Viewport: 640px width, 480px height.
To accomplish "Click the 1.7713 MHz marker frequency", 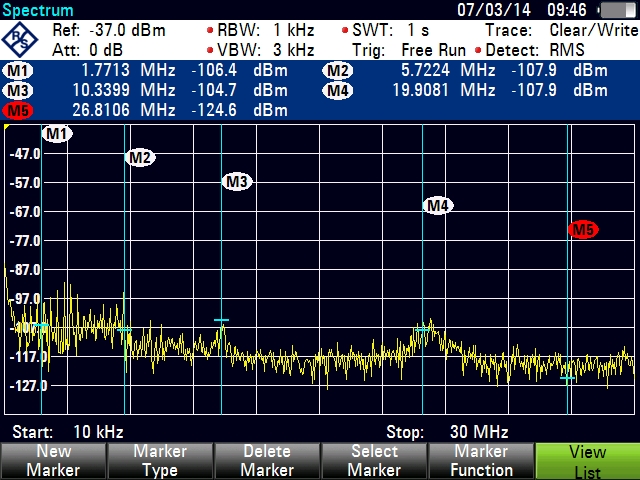I will [128, 71].
